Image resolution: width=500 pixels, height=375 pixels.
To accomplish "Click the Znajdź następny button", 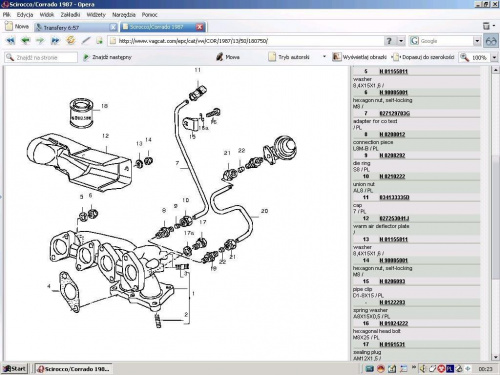I will (107, 57).
